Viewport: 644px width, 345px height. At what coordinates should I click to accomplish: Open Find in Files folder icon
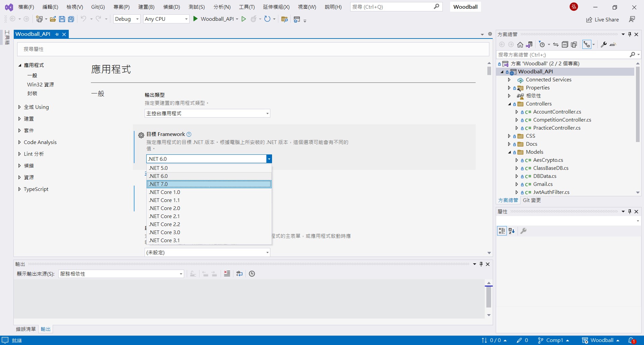tap(285, 19)
